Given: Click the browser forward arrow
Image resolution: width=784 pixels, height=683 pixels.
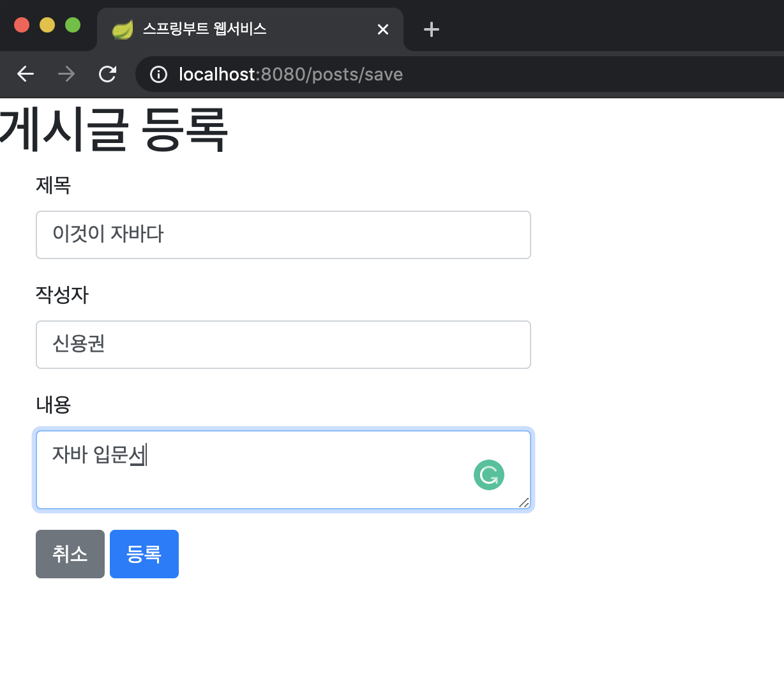Looking at the screenshot, I should click(x=66, y=74).
